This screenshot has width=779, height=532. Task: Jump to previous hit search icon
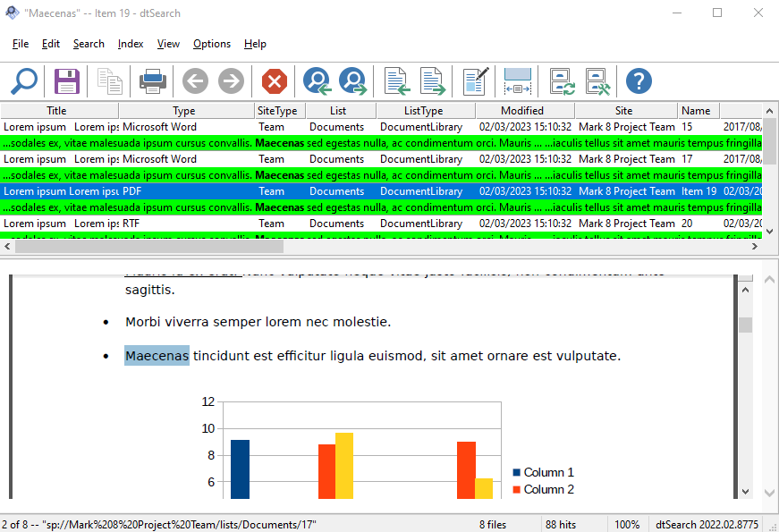(317, 81)
